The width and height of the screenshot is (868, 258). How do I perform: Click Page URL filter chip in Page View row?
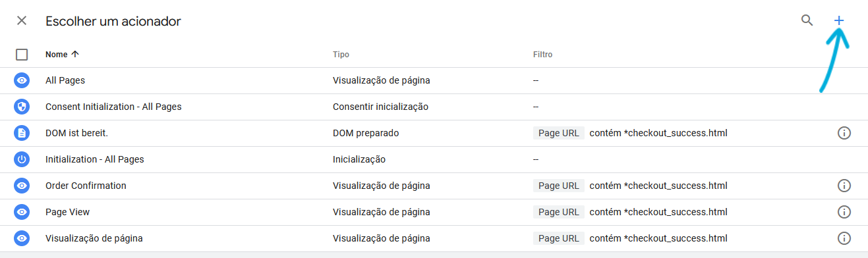pyautogui.click(x=558, y=212)
